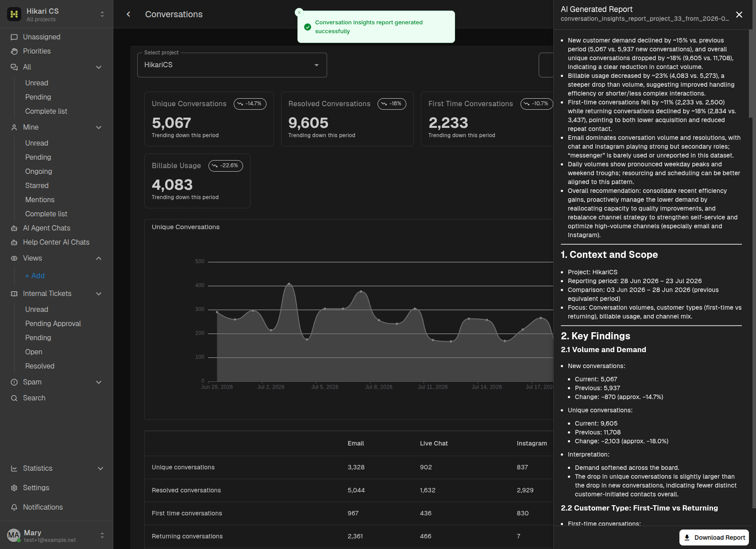756x549 pixels.
Task: Click the All conversations icon
Action: (x=14, y=67)
